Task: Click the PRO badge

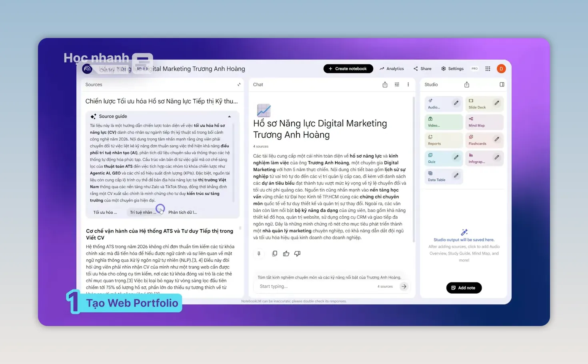Action: (x=474, y=69)
